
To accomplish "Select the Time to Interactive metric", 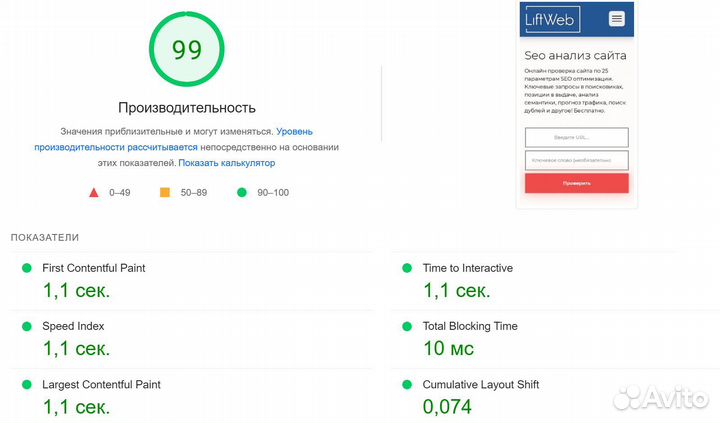I will pos(467,268).
